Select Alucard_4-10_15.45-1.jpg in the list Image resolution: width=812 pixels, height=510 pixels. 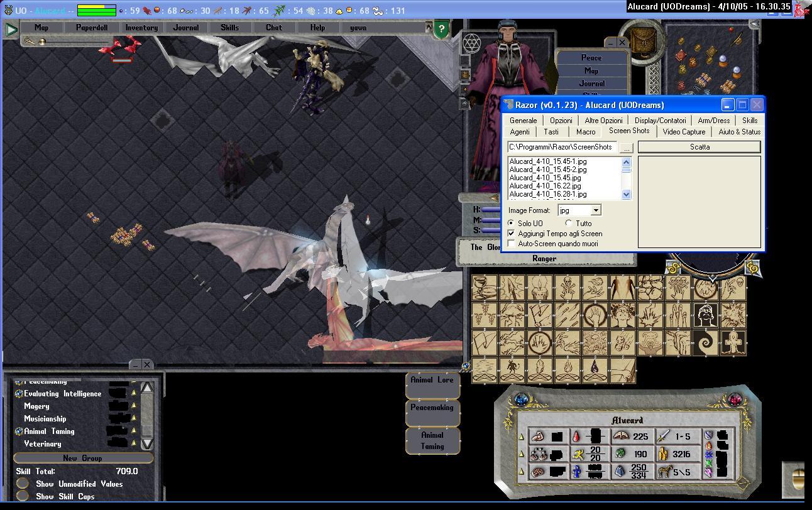pyautogui.click(x=548, y=161)
